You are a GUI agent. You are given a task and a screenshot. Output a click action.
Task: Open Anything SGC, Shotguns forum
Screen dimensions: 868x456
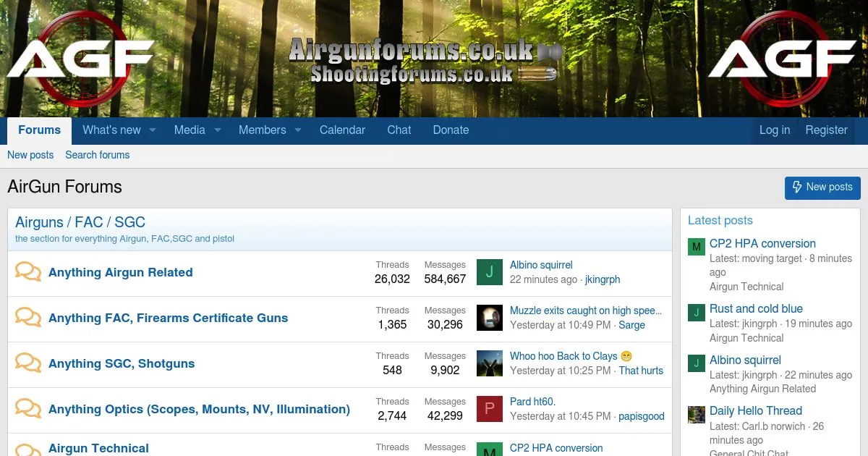click(122, 363)
